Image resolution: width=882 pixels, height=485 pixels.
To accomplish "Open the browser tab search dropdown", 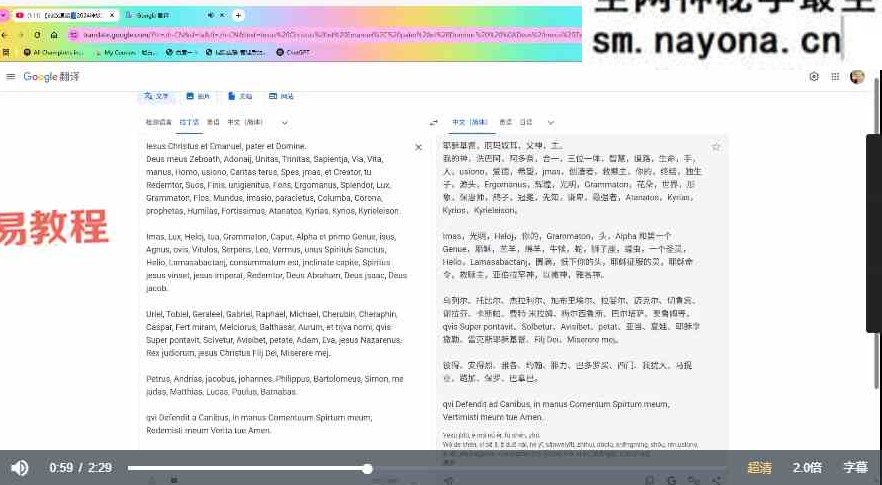I will click(3, 15).
